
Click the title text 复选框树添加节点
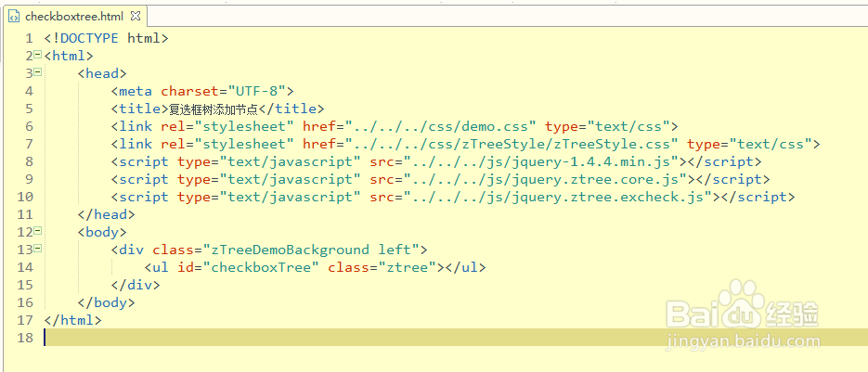click(214, 109)
